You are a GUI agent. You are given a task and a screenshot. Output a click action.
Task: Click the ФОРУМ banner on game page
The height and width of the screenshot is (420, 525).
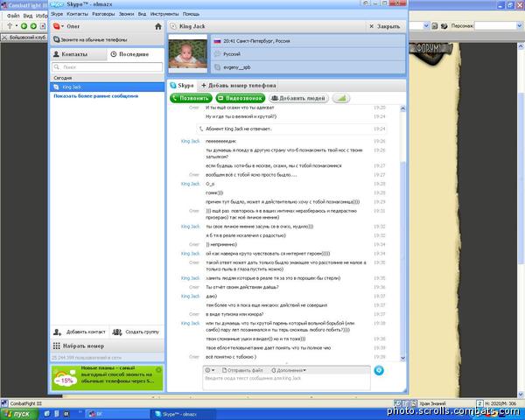tap(430, 52)
